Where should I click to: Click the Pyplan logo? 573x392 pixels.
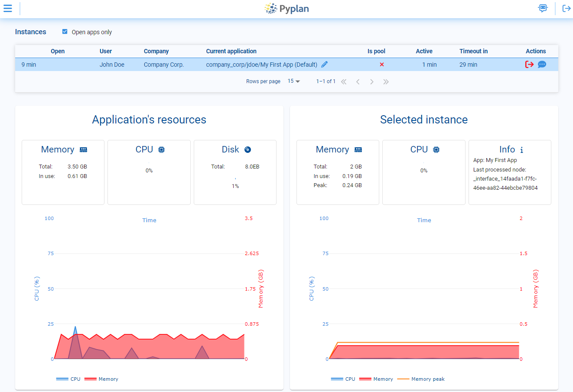(x=286, y=8)
